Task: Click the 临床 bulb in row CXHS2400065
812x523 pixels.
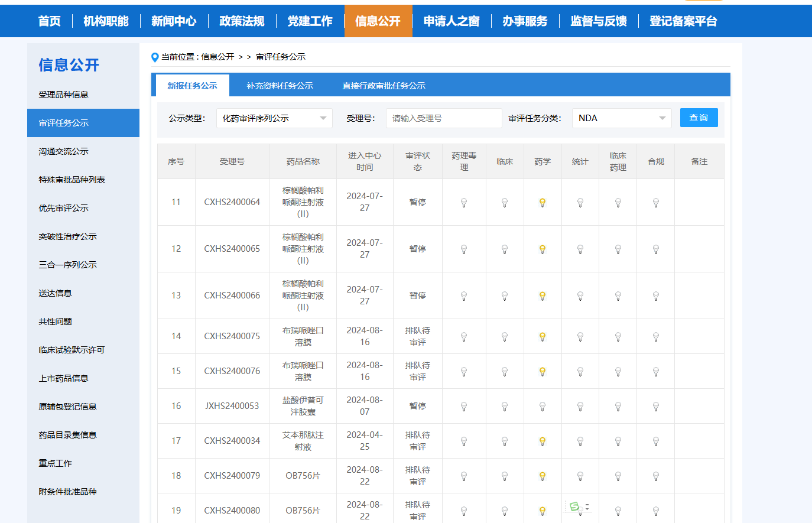Action: [x=505, y=249]
